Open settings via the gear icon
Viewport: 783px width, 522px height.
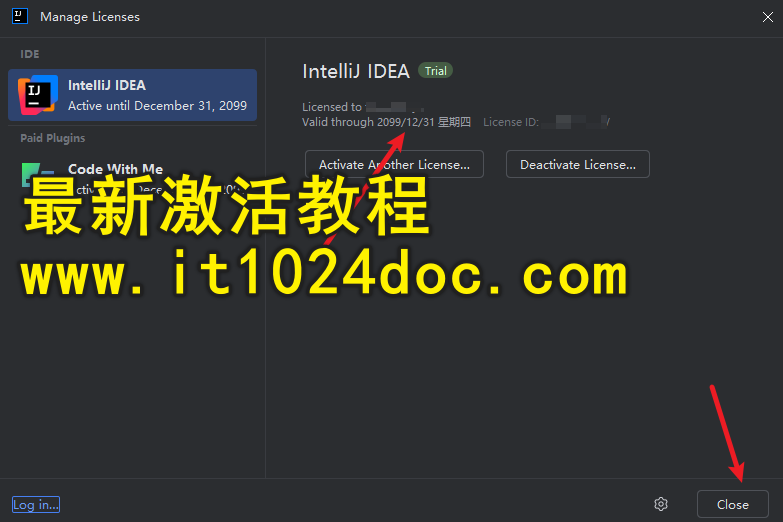[x=661, y=504]
